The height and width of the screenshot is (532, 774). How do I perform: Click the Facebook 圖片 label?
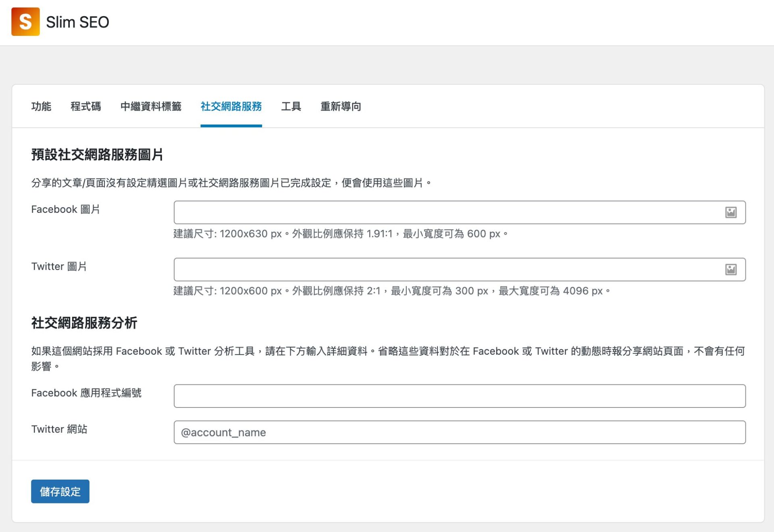click(x=65, y=209)
